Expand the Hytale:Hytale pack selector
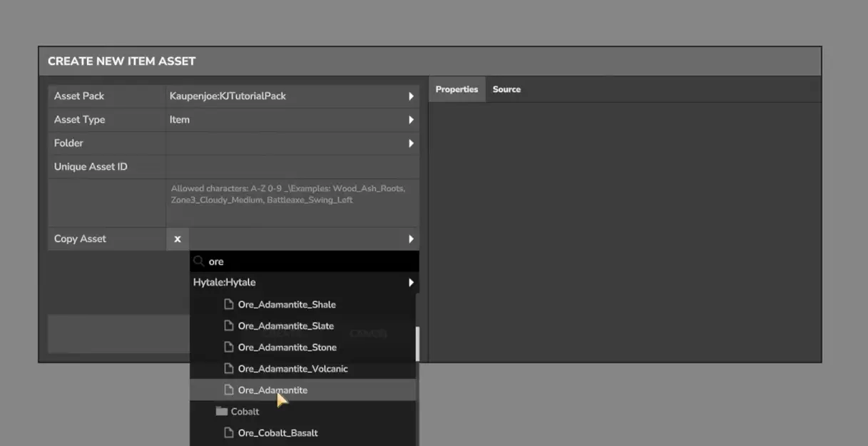The height and width of the screenshot is (446, 868). (411, 283)
